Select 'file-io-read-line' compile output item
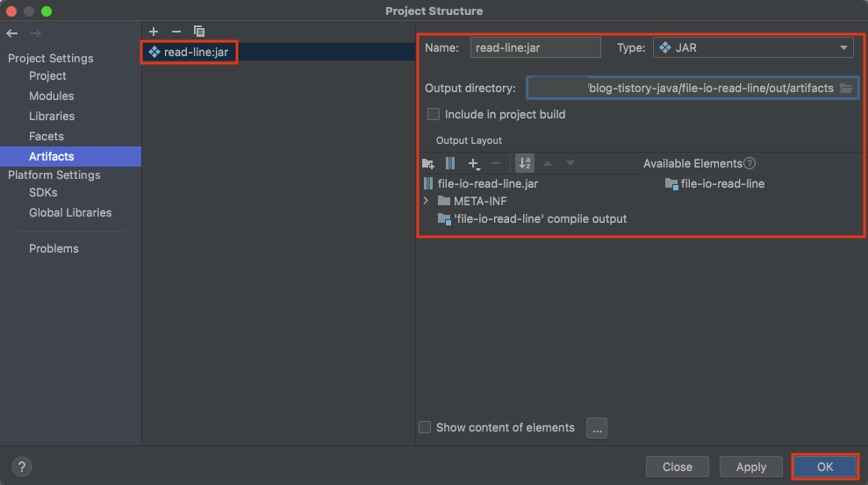Image resolution: width=868 pixels, height=485 pixels. click(x=532, y=219)
